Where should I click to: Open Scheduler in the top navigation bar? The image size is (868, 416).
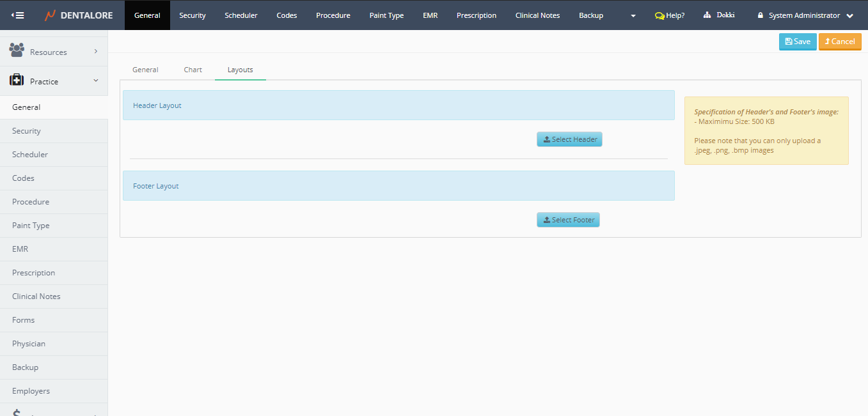[x=241, y=15]
